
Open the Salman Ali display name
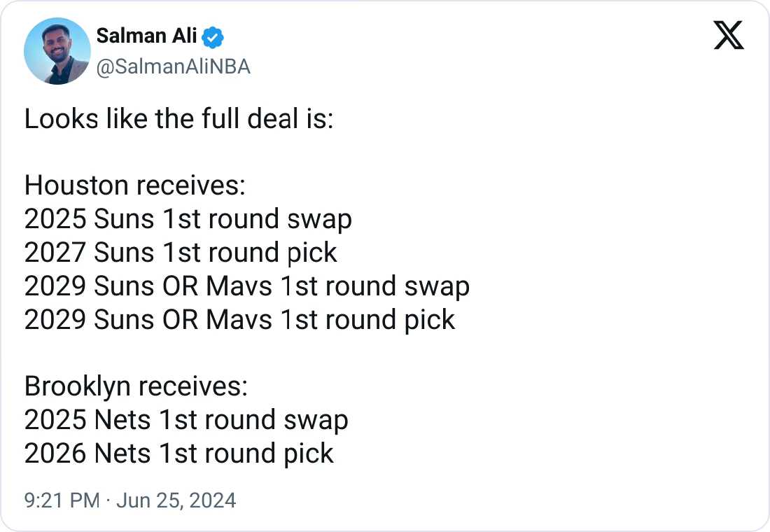146,36
